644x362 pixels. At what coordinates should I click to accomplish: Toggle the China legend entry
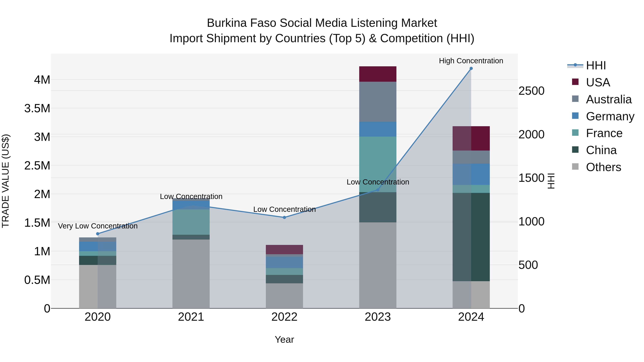(x=594, y=150)
